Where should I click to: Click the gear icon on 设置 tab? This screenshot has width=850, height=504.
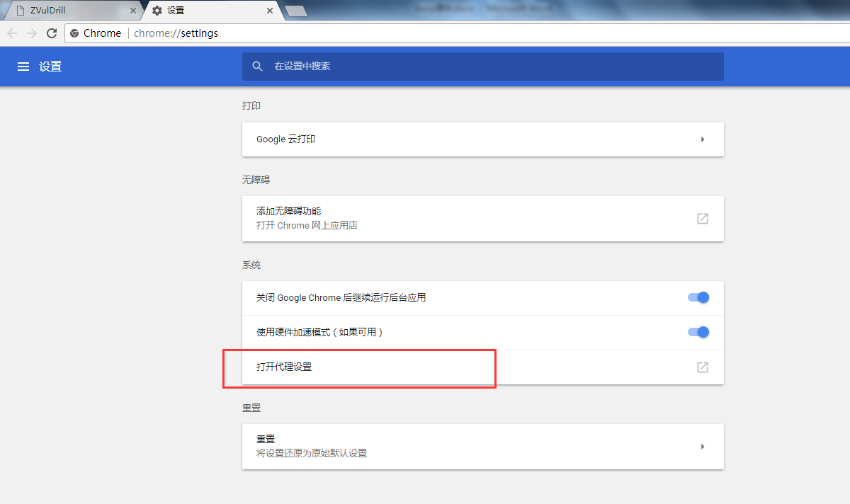pyautogui.click(x=157, y=11)
